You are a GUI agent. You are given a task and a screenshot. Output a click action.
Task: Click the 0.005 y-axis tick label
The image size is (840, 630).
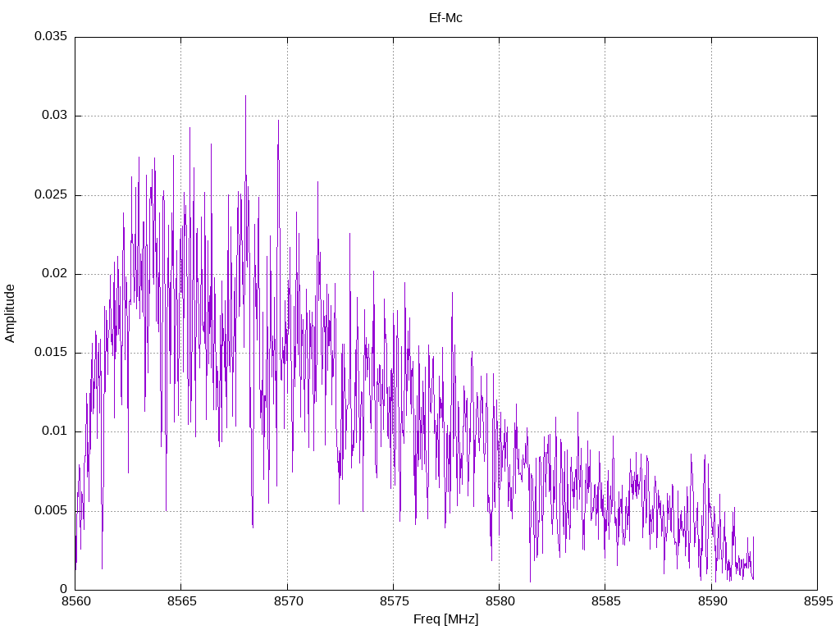tap(51, 510)
